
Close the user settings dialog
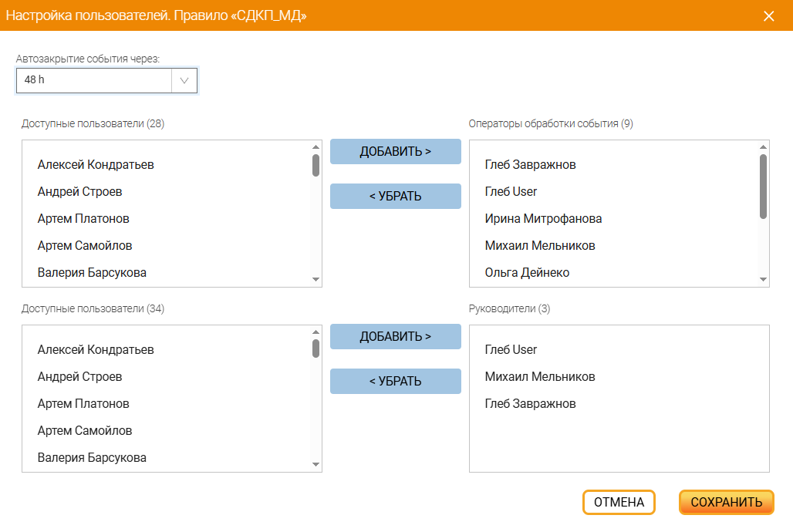pyautogui.click(x=768, y=16)
